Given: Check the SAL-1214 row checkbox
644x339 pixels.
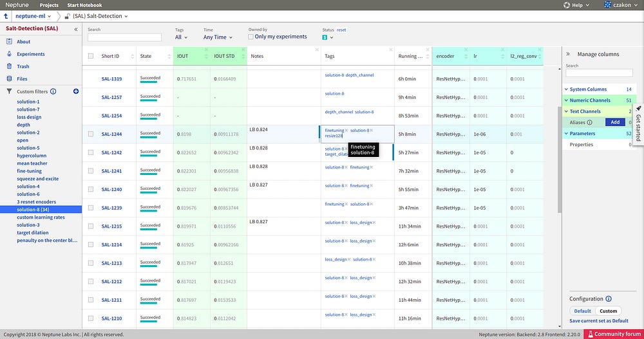Looking at the screenshot, I should [91, 244].
